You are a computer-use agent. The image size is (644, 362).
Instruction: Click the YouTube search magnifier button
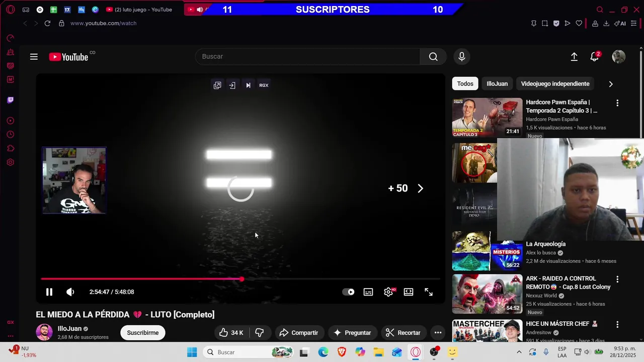[x=433, y=57]
